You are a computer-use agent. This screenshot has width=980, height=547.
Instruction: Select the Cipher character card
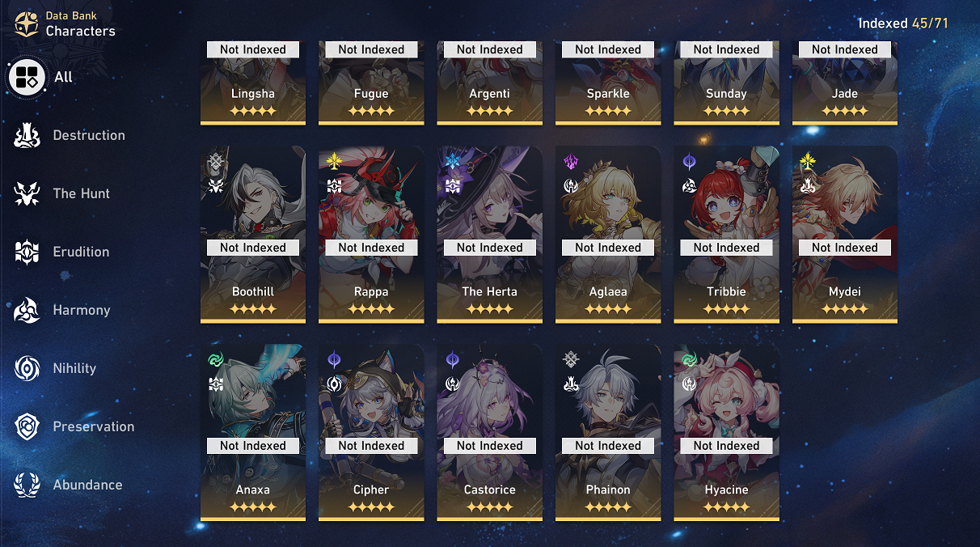click(371, 433)
